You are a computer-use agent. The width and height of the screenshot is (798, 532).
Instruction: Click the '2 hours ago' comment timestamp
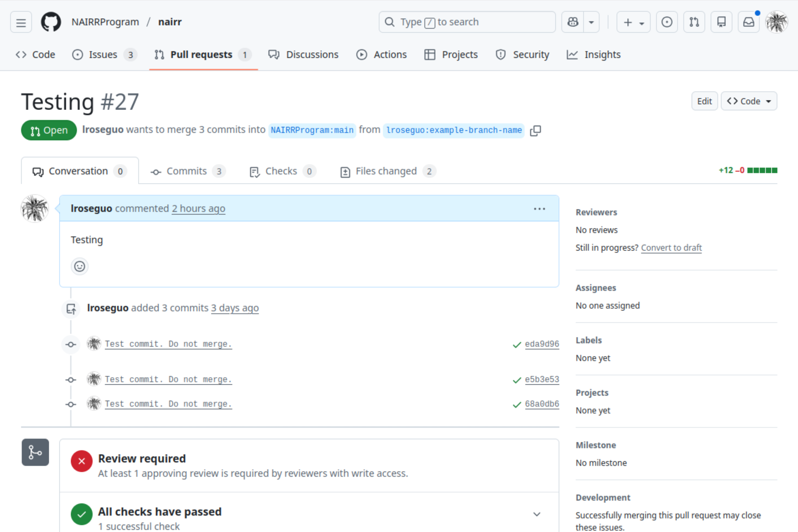point(198,208)
